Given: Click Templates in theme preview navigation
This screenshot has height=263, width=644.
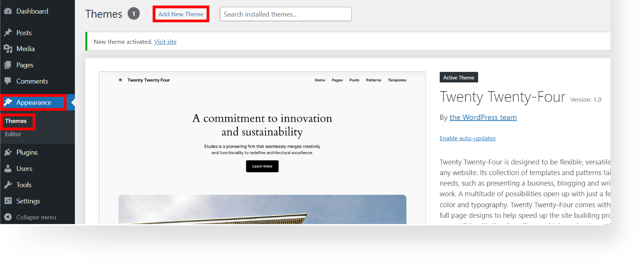Looking at the screenshot, I should pyautogui.click(x=397, y=80).
